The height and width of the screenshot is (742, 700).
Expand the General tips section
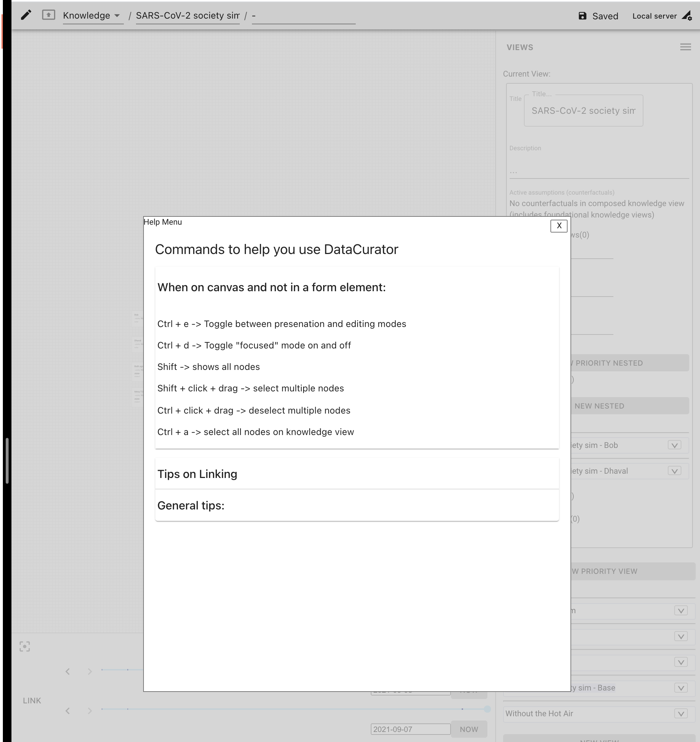tap(357, 506)
